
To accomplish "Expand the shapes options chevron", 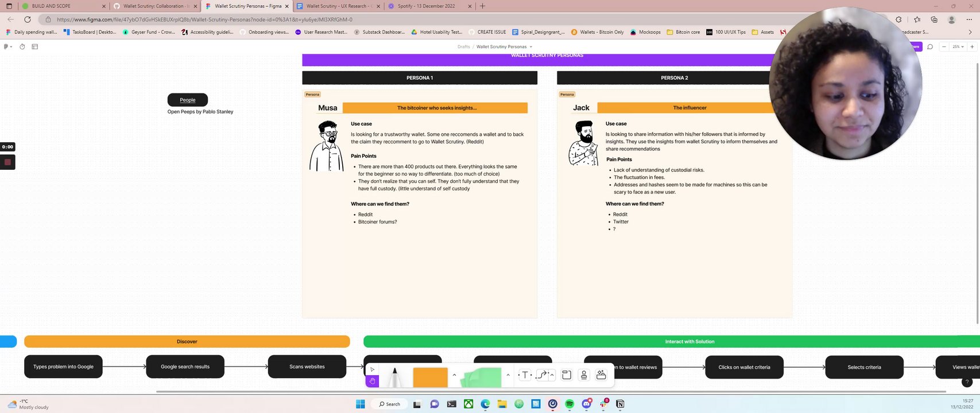I will click(454, 375).
